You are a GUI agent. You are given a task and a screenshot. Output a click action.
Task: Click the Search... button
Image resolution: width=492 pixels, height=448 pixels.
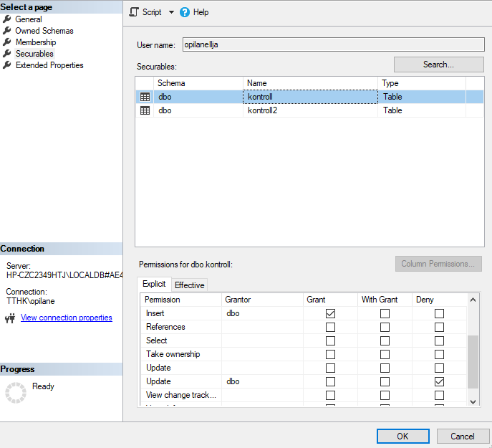coord(438,65)
